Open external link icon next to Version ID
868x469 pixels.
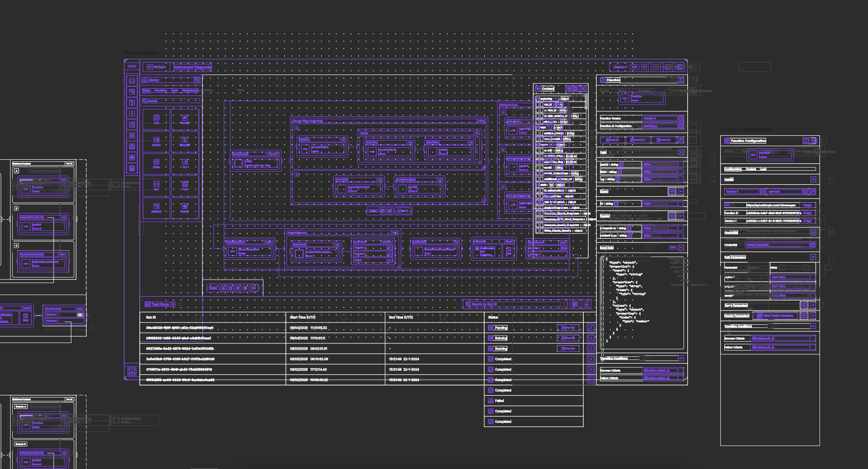tap(681, 140)
